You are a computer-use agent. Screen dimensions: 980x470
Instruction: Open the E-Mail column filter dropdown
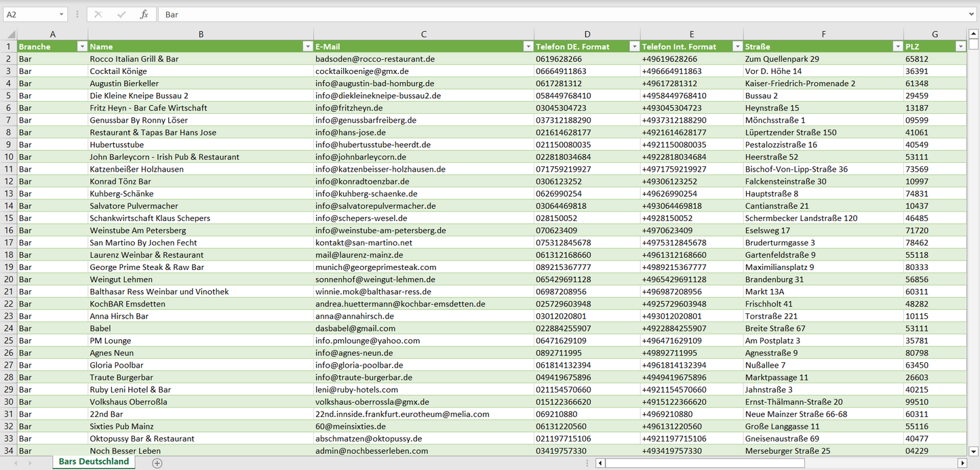(x=528, y=47)
